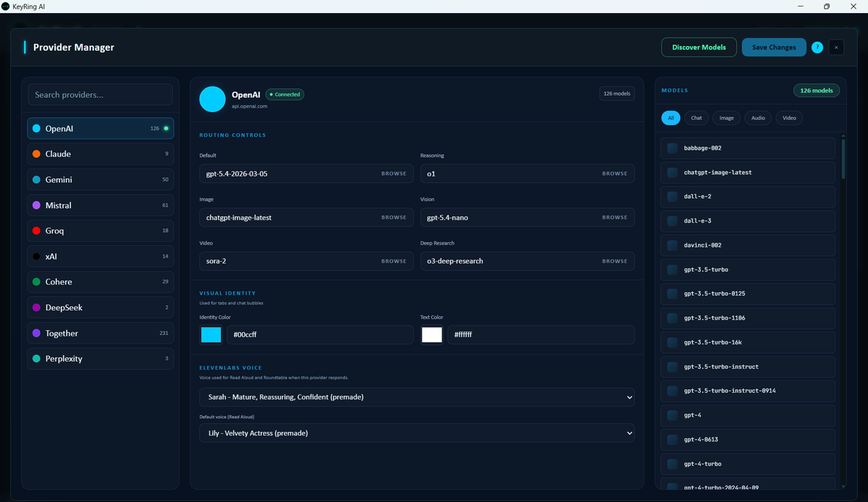Select the xAI provider
Screen dimensions: 868x502
click(x=101, y=256)
